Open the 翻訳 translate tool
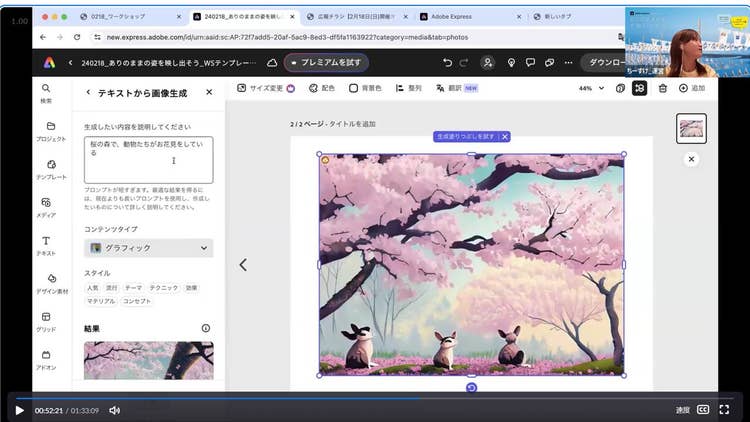Screen dimensions: 750x422 coord(456,88)
